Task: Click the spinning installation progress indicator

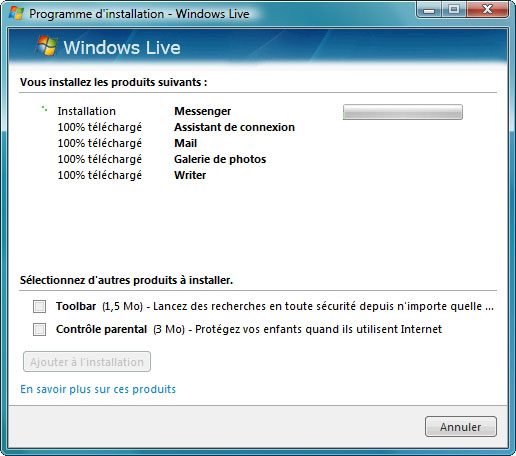Action: [44, 109]
